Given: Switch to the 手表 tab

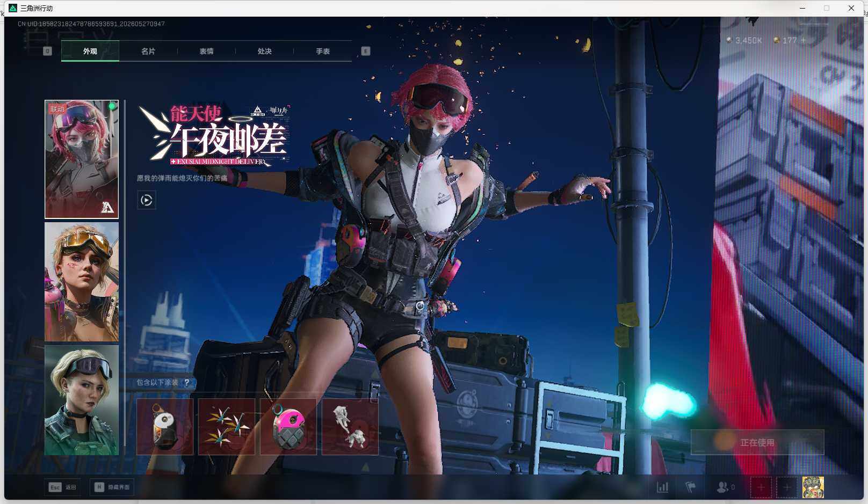Looking at the screenshot, I should pos(323,51).
